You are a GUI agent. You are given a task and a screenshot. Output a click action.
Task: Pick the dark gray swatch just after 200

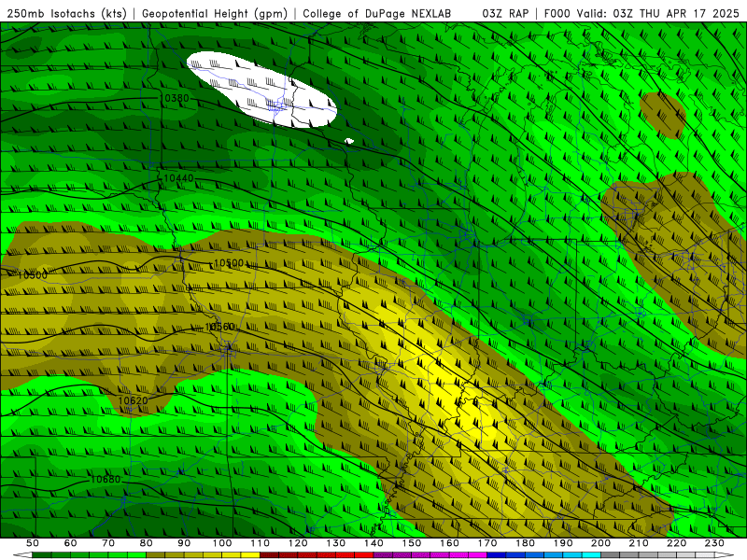[611, 555]
